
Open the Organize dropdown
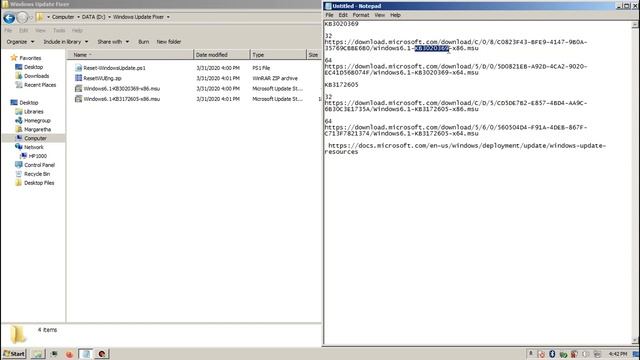[20, 42]
